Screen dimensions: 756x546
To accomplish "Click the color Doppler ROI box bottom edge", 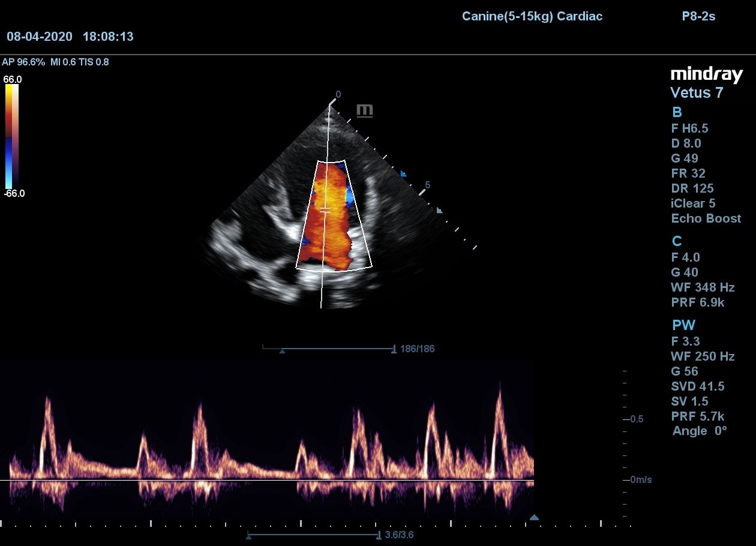I will point(334,269).
